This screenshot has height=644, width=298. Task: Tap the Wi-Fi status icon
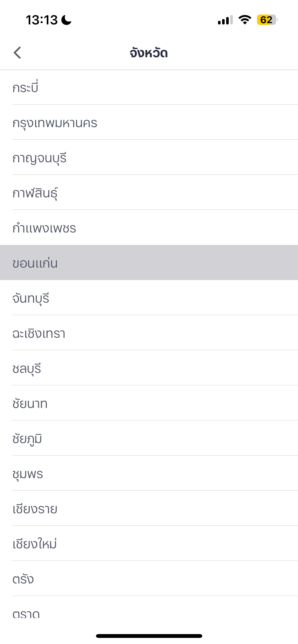(245, 20)
